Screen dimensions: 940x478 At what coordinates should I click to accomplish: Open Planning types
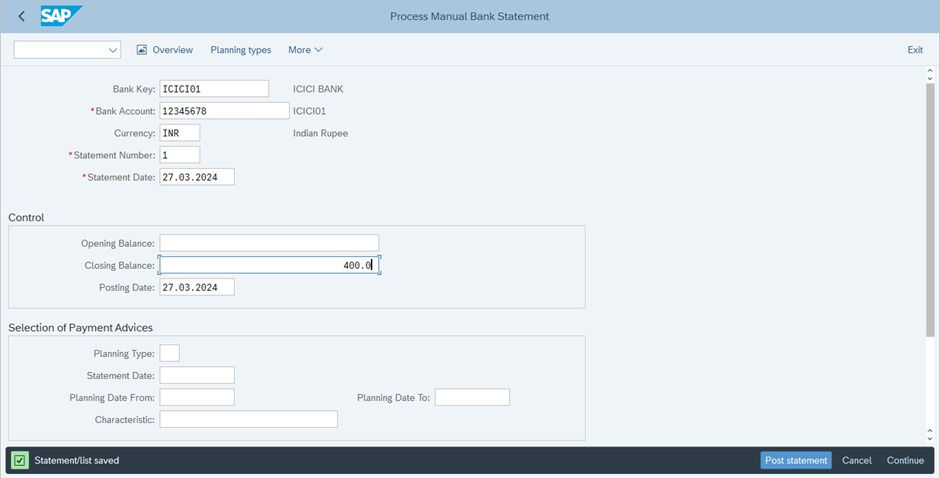(x=240, y=50)
